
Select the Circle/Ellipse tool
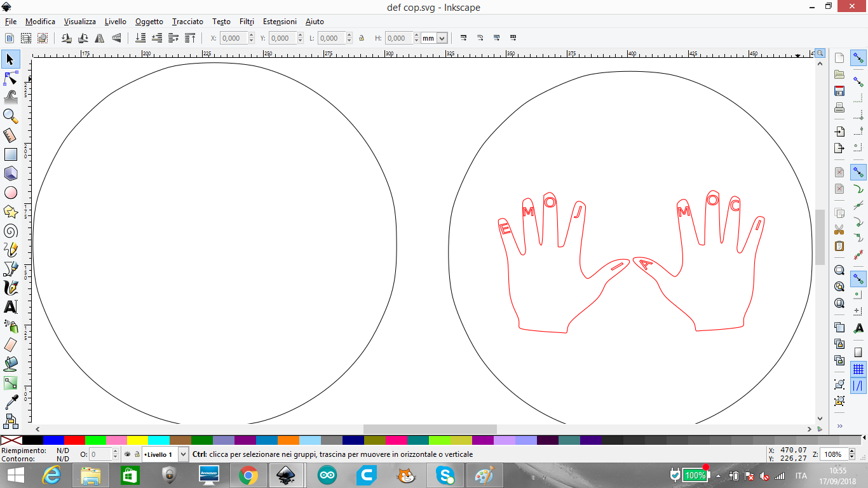click(10, 193)
